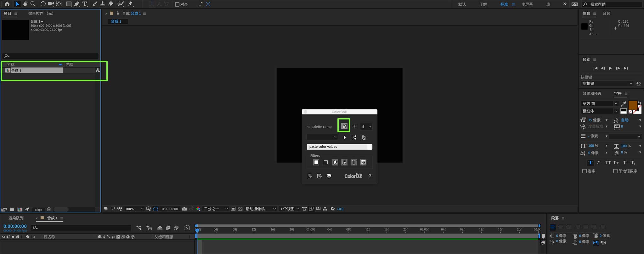Play the preview
The image size is (644, 254).
point(610,68)
